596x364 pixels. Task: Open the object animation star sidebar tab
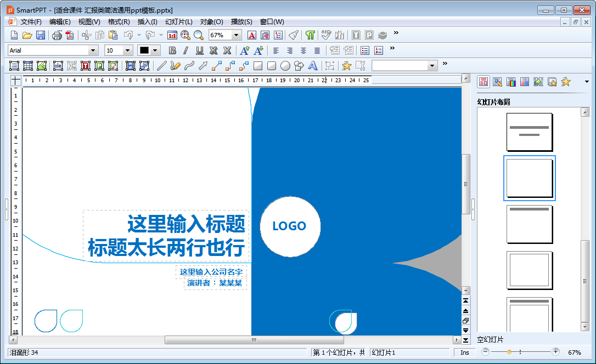(x=566, y=82)
